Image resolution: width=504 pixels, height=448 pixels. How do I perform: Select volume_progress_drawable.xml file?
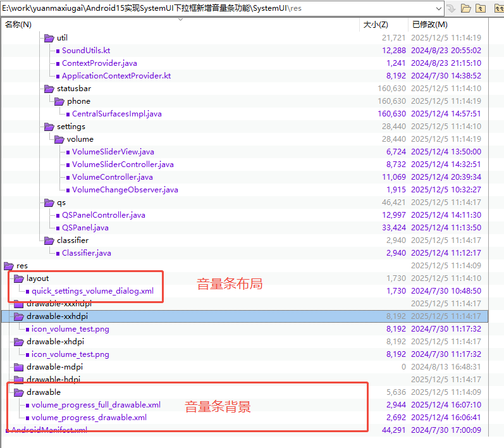point(89,418)
